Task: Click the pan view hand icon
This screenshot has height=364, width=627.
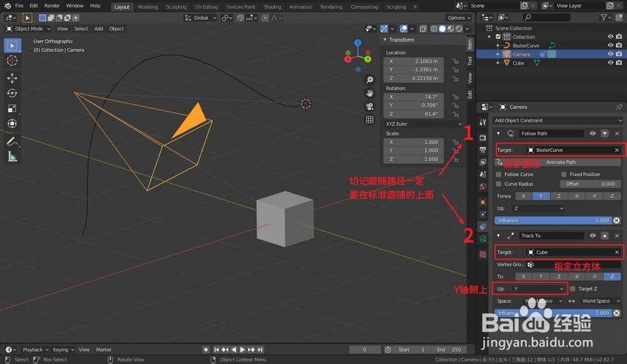Action: 370,93
